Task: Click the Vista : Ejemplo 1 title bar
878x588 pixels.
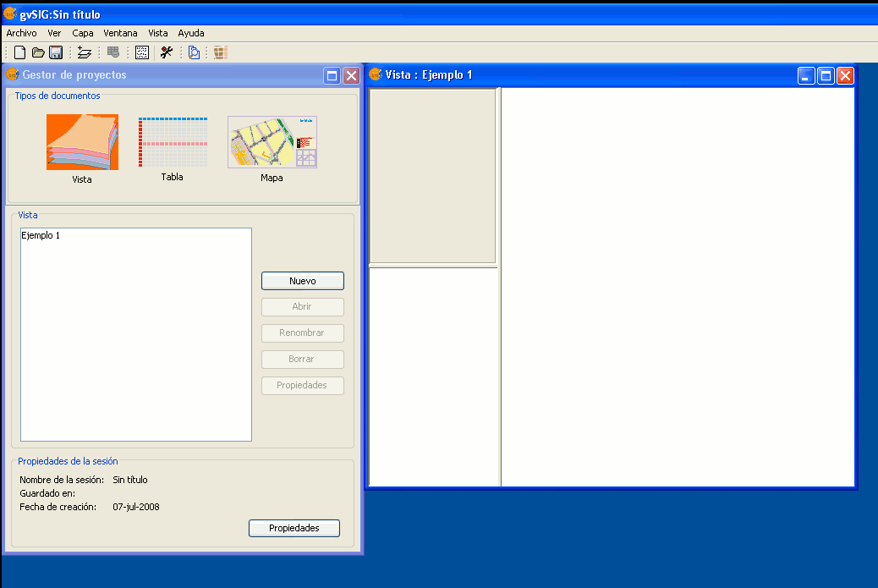Action: point(611,75)
